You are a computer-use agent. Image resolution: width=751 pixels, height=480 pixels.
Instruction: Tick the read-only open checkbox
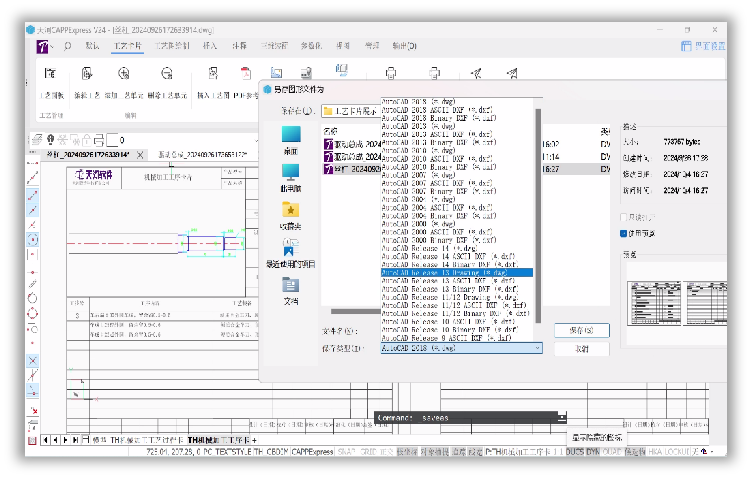coord(624,217)
